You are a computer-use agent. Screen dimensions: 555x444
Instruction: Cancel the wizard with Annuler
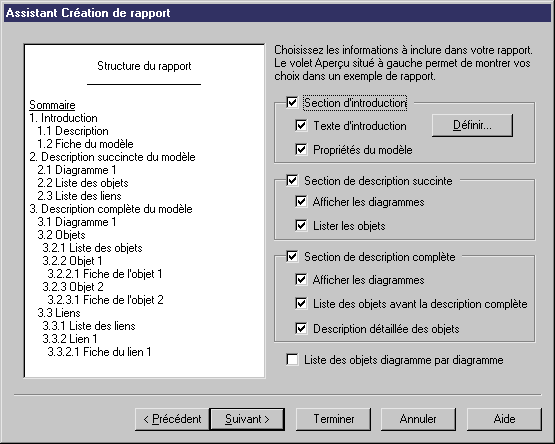(418, 419)
